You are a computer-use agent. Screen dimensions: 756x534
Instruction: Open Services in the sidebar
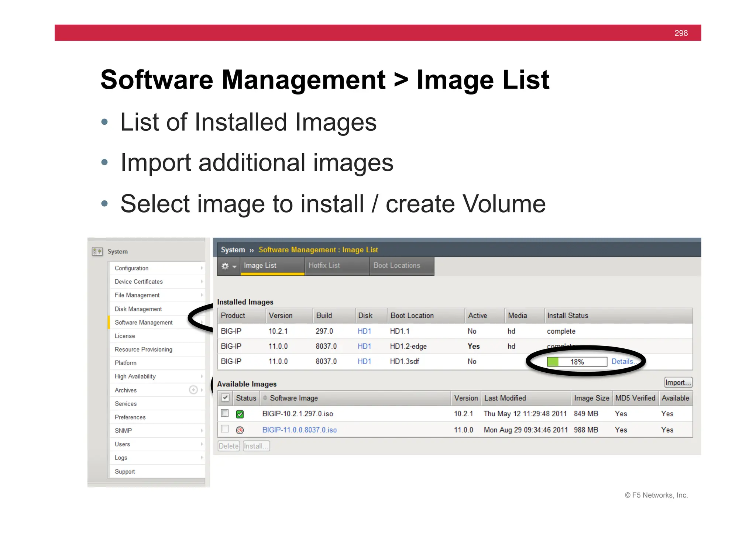click(x=157, y=404)
